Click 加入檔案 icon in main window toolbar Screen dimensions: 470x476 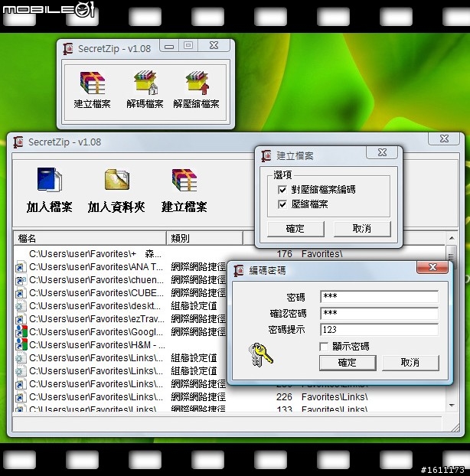click(50, 180)
